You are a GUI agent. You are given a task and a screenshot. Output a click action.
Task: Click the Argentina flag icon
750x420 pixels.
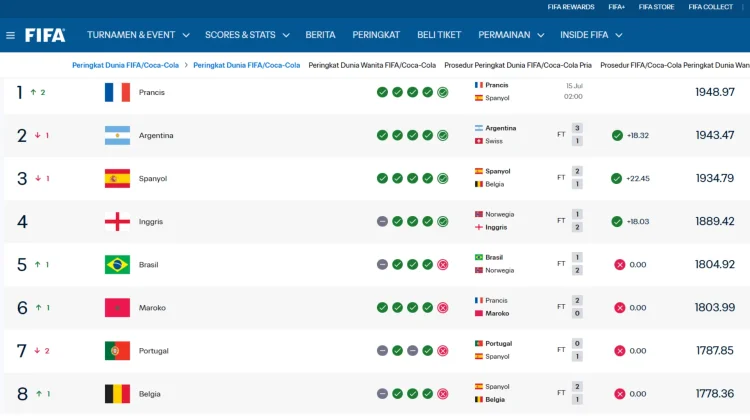117,135
